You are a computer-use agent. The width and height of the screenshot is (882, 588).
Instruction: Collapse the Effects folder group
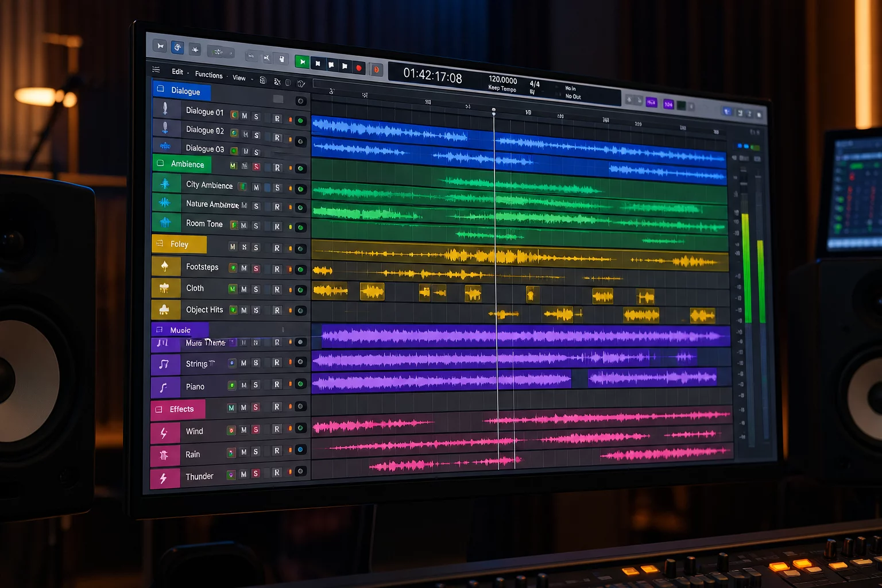click(158, 409)
